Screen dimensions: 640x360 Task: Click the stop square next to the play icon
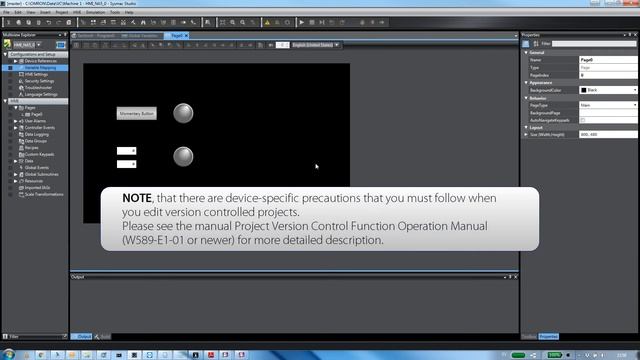(x=312, y=22)
